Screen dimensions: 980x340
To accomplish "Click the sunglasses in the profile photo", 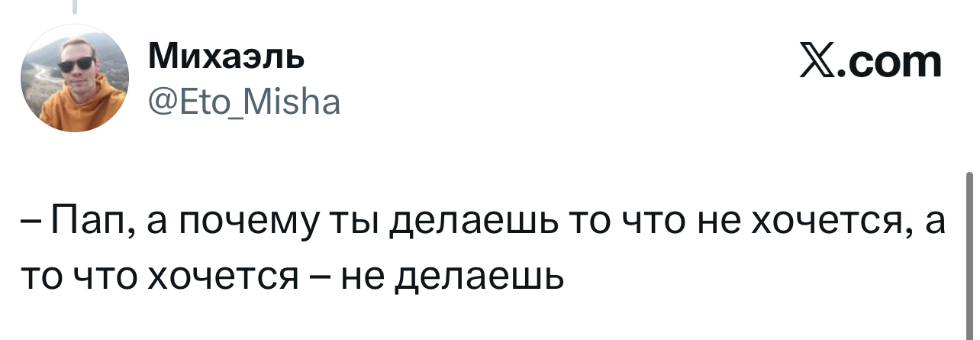I will (77, 65).
